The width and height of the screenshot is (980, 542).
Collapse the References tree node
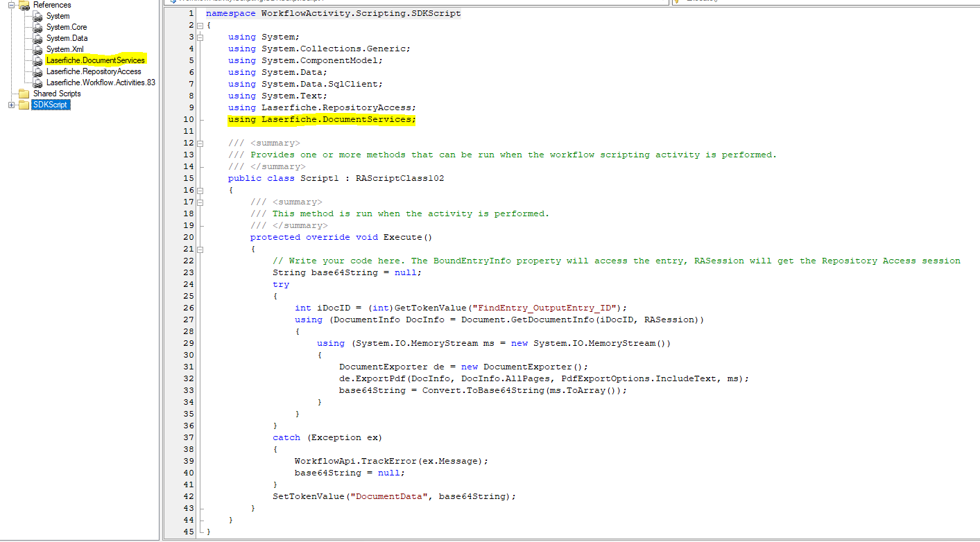[x=11, y=5]
